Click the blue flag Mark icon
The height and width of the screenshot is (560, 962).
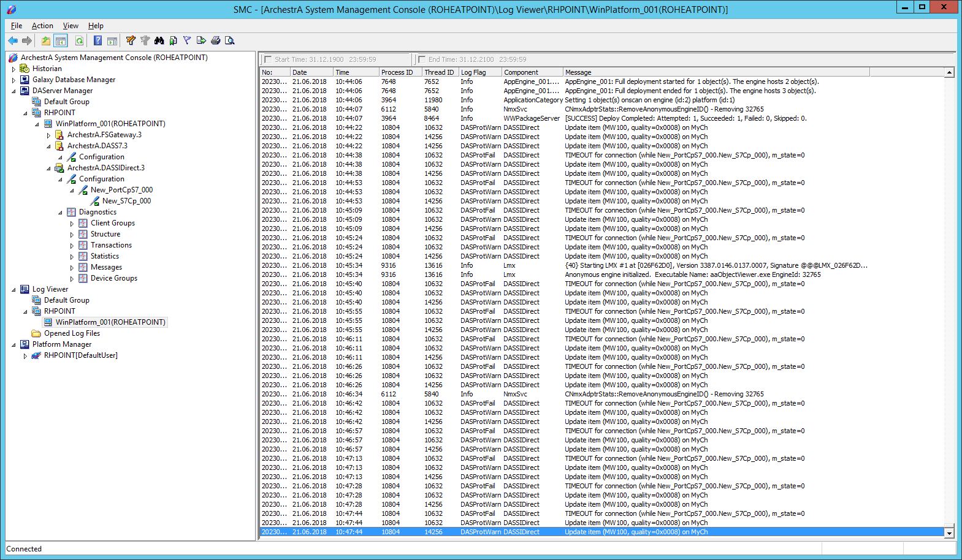click(187, 40)
